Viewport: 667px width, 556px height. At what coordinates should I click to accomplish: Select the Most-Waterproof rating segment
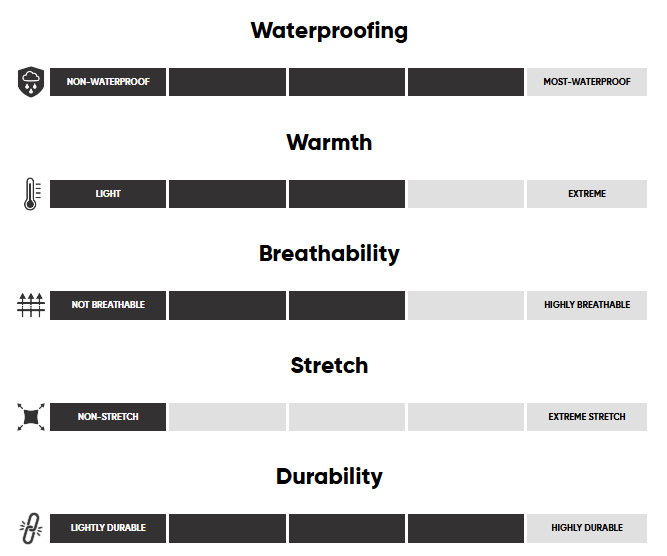pyautogui.click(x=587, y=82)
